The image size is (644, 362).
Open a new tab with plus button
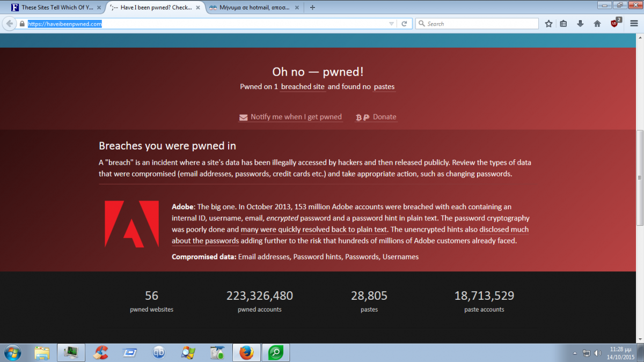[x=312, y=8]
